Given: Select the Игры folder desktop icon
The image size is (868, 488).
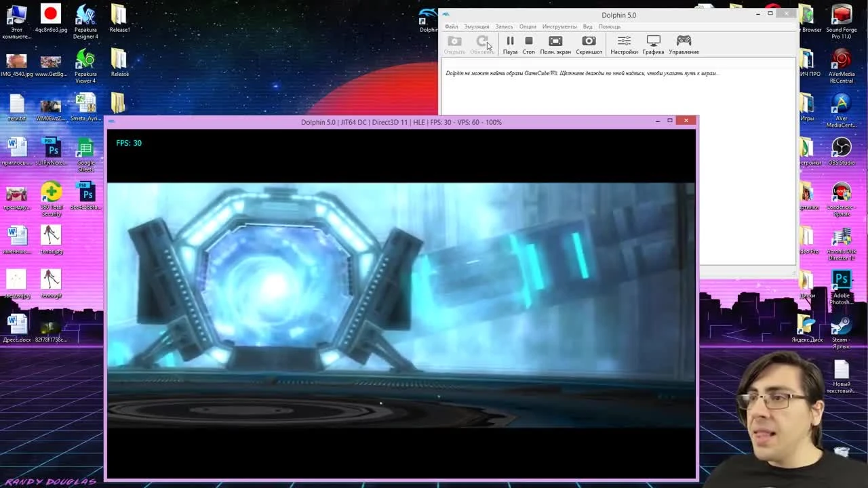Looking at the screenshot, I should click(x=807, y=107).
